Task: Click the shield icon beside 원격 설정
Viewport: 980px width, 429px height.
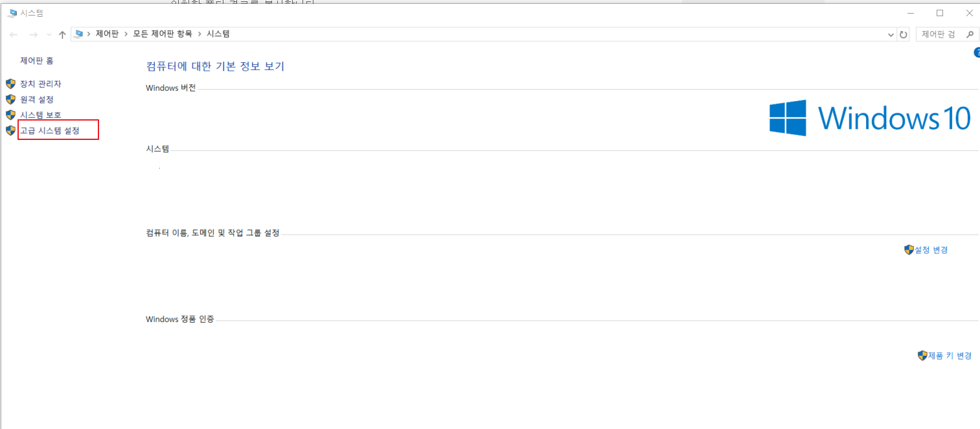Action: (x=10, y=99)
